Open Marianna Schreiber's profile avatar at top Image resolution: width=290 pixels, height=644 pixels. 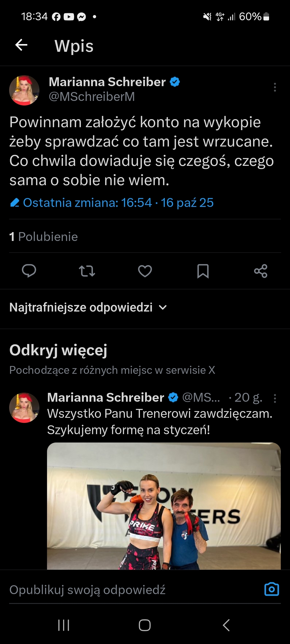tap(24, 90)
